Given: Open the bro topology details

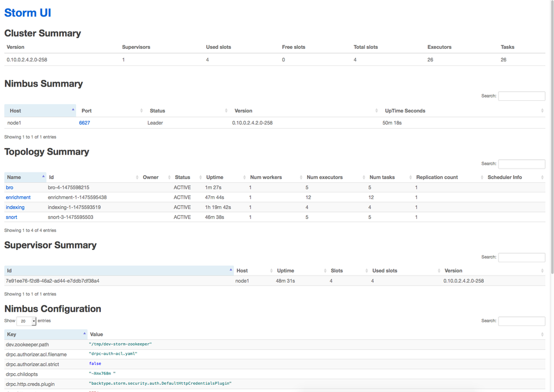Looking at the screenshot, I should [9, 187].
